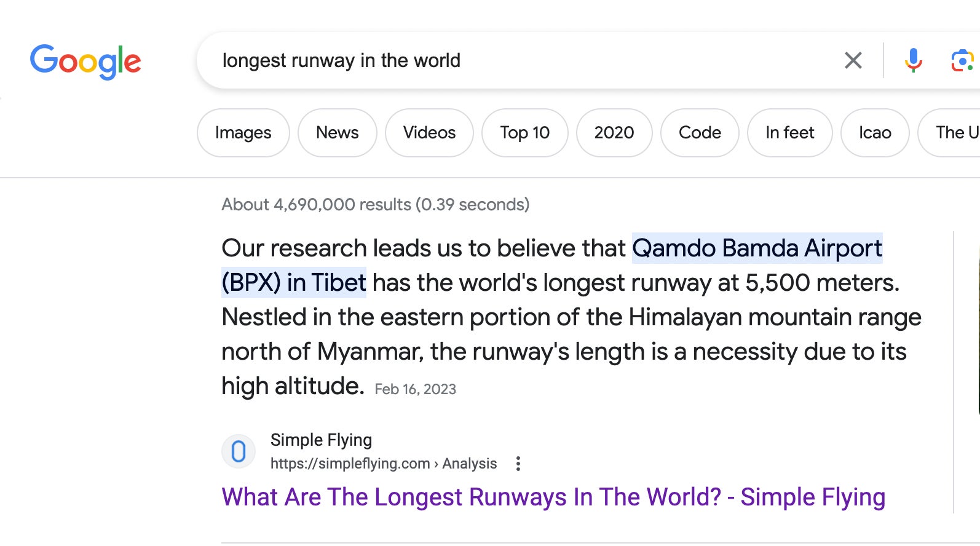Switch to the Images filter
This screenshot has height=546, width=980.
(x=243, y=133)
